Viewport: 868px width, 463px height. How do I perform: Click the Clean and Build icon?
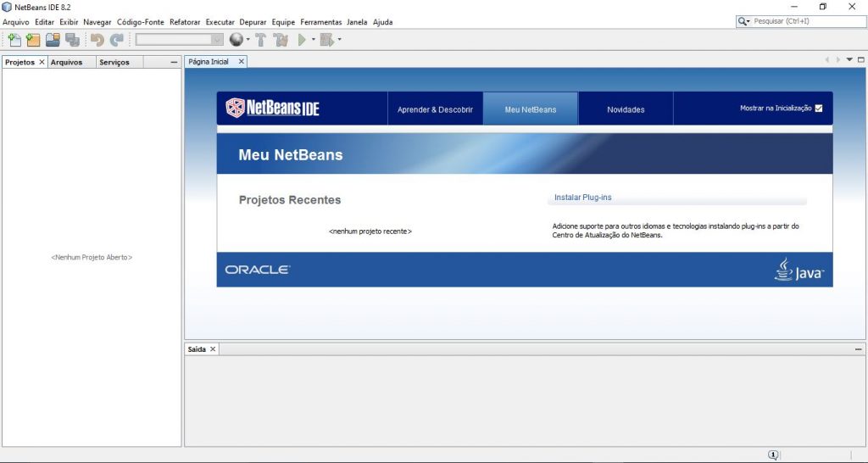[281, 40]
